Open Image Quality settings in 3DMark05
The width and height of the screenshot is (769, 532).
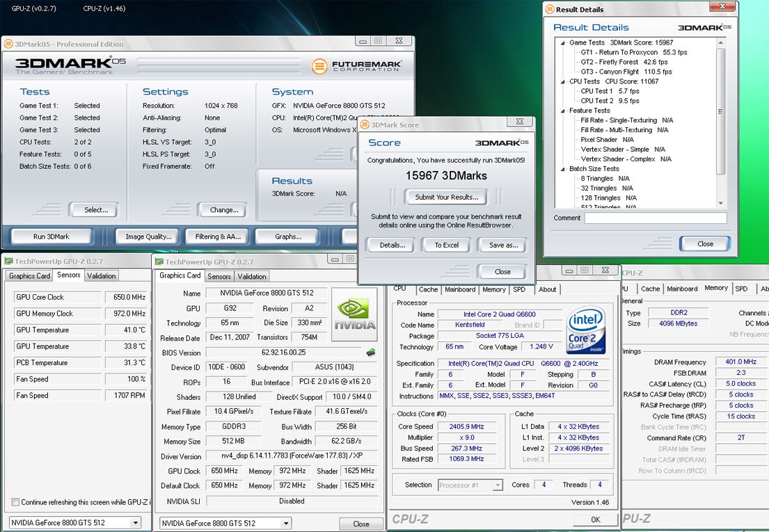click(x=149, y=236)
